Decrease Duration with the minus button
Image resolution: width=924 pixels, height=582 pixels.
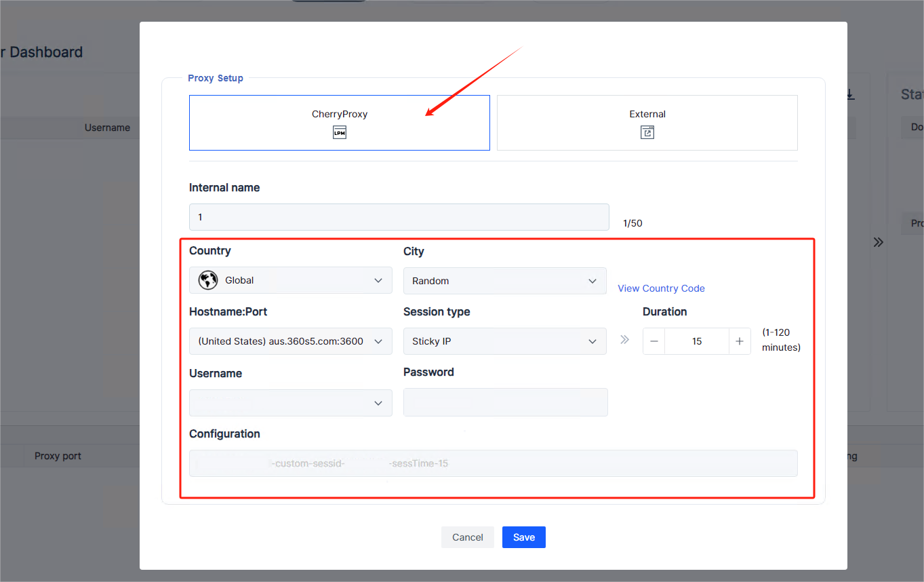pyautogui.click(x=654, y=341)
